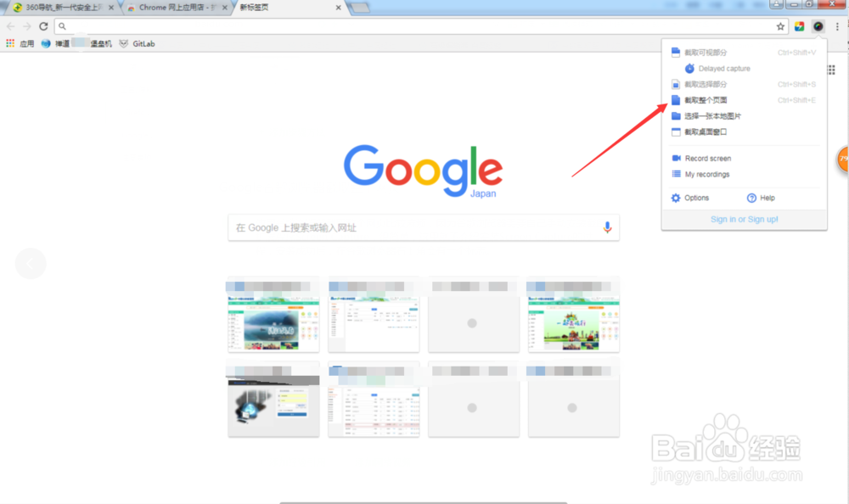Close the Chrome 网上应用店 tab
Image resolution: width=849 pixels, height=504 pixels.
click(225, 8)
